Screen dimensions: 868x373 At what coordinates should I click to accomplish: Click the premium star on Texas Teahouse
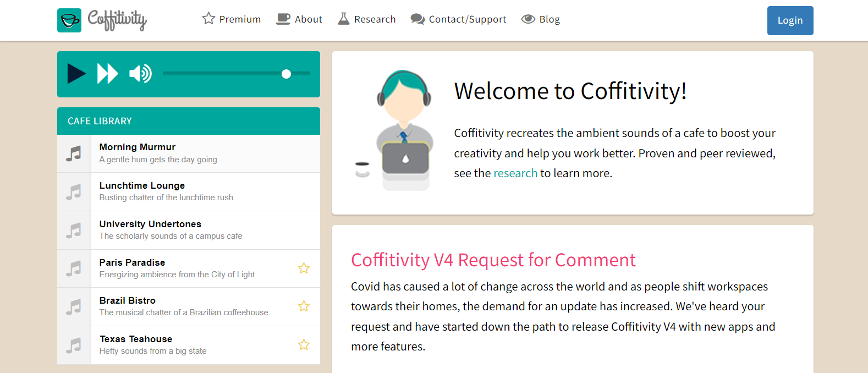(304, 345)
